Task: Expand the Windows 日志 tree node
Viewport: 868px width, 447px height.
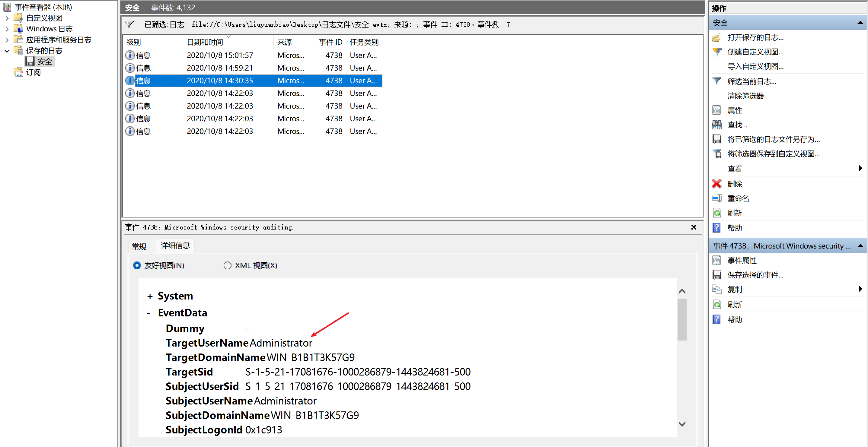Action: (7, 29)
